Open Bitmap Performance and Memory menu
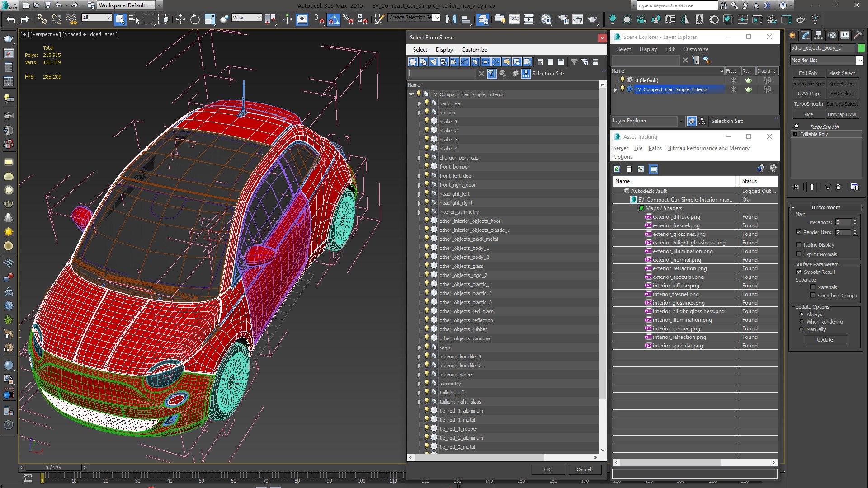Viewport: 868px width, 488px height. (x=708, y=148)
